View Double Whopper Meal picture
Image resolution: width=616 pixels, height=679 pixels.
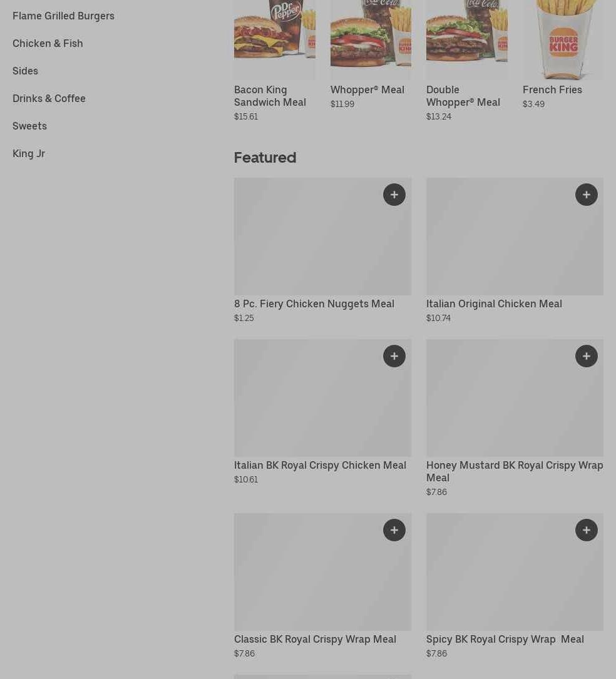pos(467,39)
